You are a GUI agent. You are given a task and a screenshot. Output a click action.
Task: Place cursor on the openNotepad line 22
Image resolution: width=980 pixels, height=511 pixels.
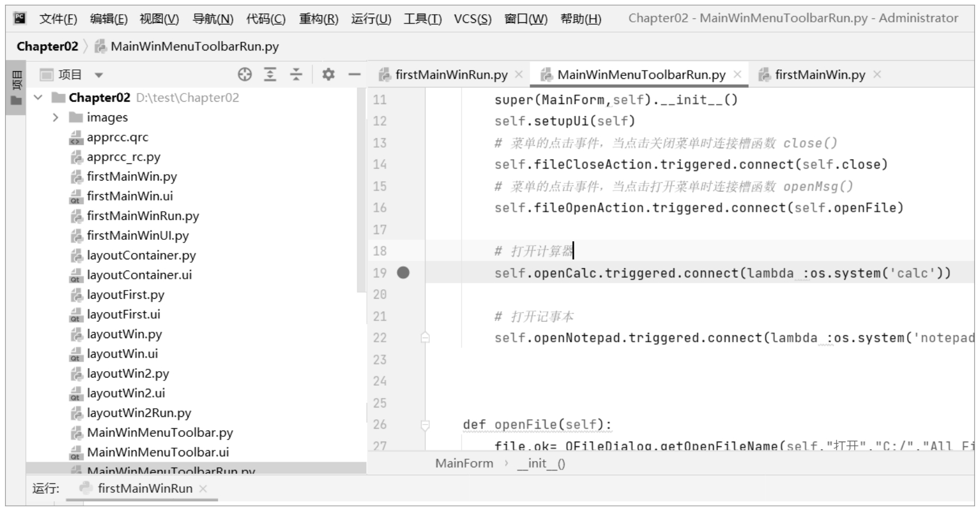(x=734, y=338)
